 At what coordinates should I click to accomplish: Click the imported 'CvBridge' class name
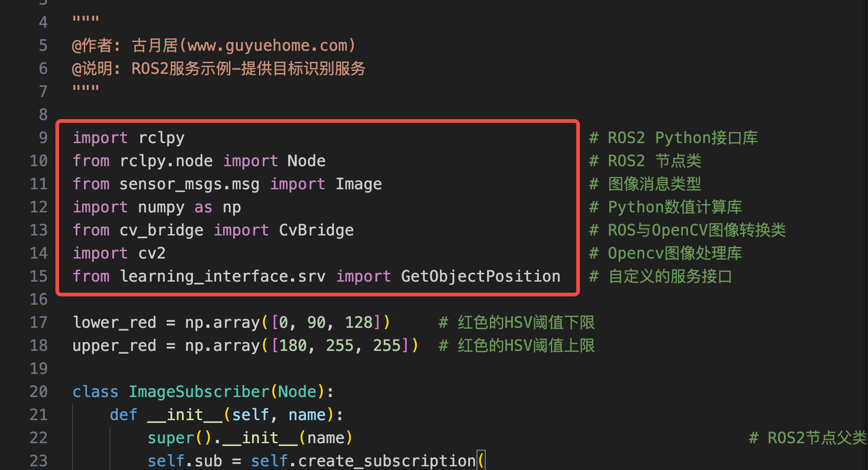coord(316,230)
